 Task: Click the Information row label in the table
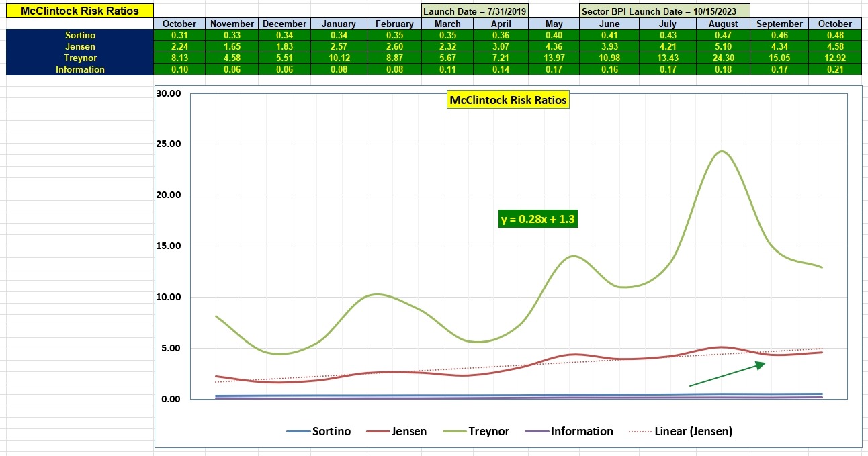click(x=80, y=69)
